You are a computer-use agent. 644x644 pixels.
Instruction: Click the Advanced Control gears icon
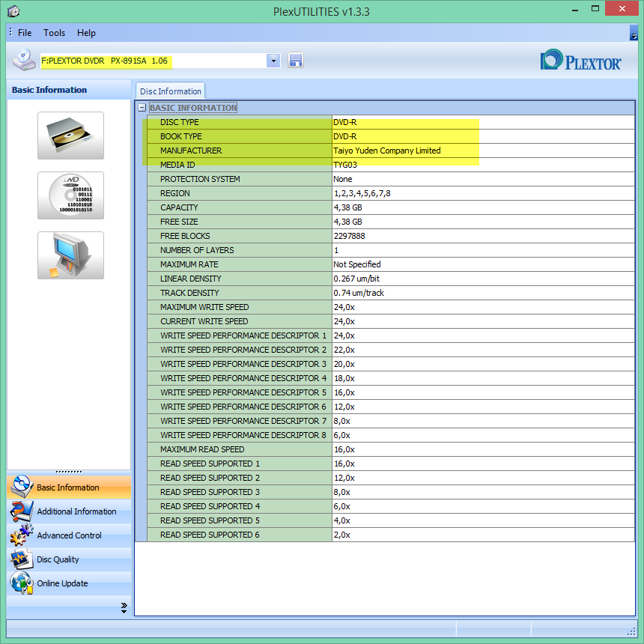(x=22, y=535)
